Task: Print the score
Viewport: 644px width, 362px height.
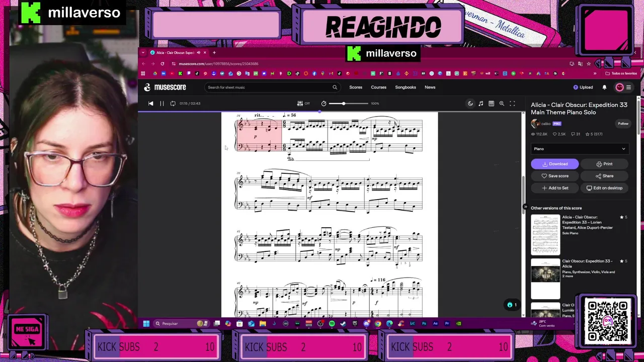Action: point(604,164)
